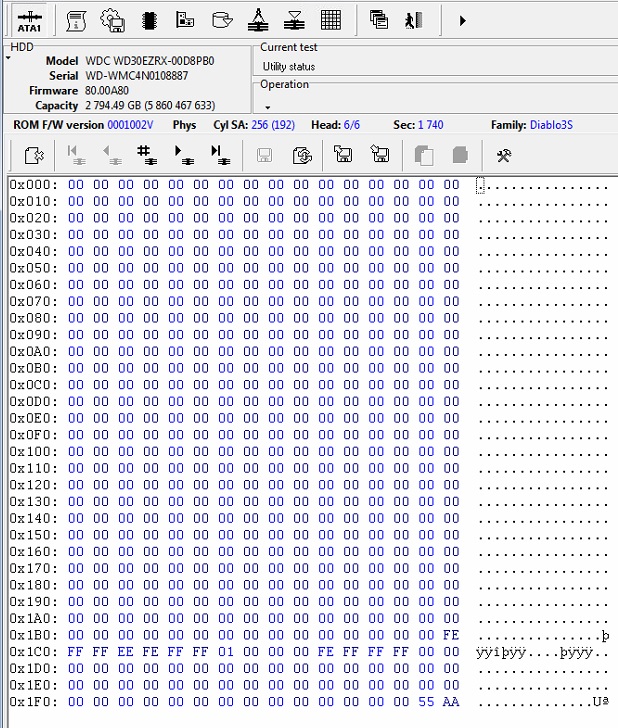Click the EE byte in row 0x1C0
Image resolution: width=618 pixels, height=728 pixels.
[x=125, y=652]
